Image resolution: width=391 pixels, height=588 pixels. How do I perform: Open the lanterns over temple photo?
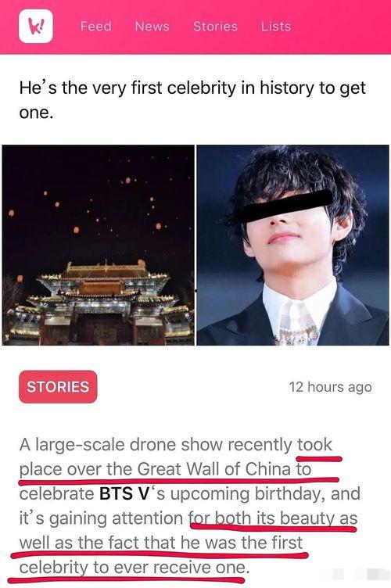[99, 245]
